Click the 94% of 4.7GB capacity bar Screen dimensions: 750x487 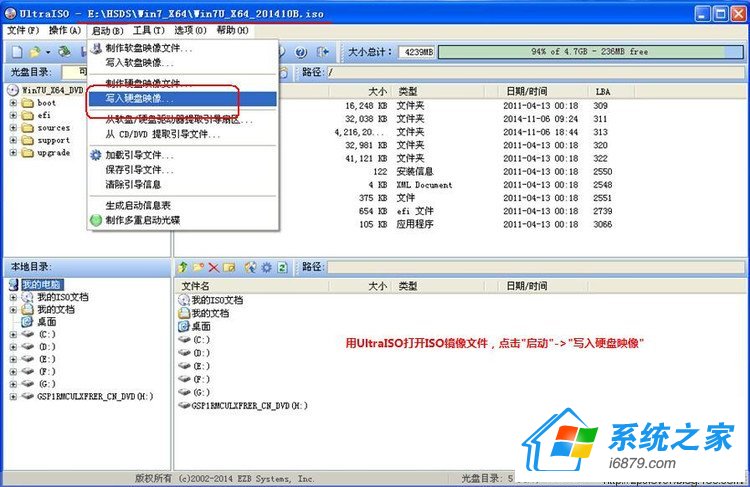pyautogui.click(x=590, y=52)
